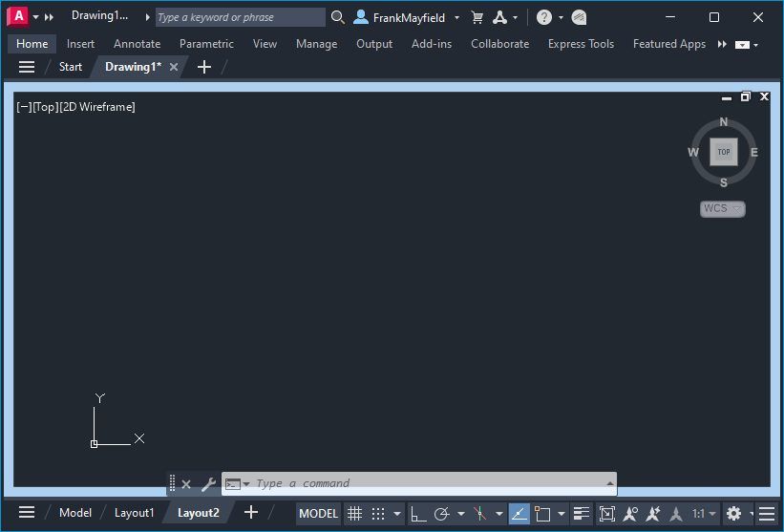
Task: Open the annotation scale 1:1 dropdown
Action: 704,514
